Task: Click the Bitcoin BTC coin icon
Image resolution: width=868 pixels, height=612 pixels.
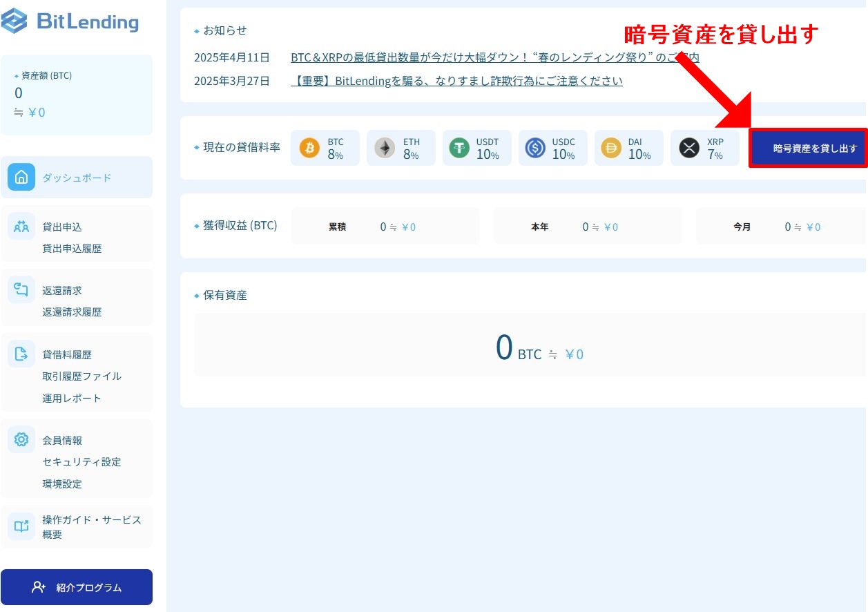Action: pyautogui.click(x=310, y=148)
